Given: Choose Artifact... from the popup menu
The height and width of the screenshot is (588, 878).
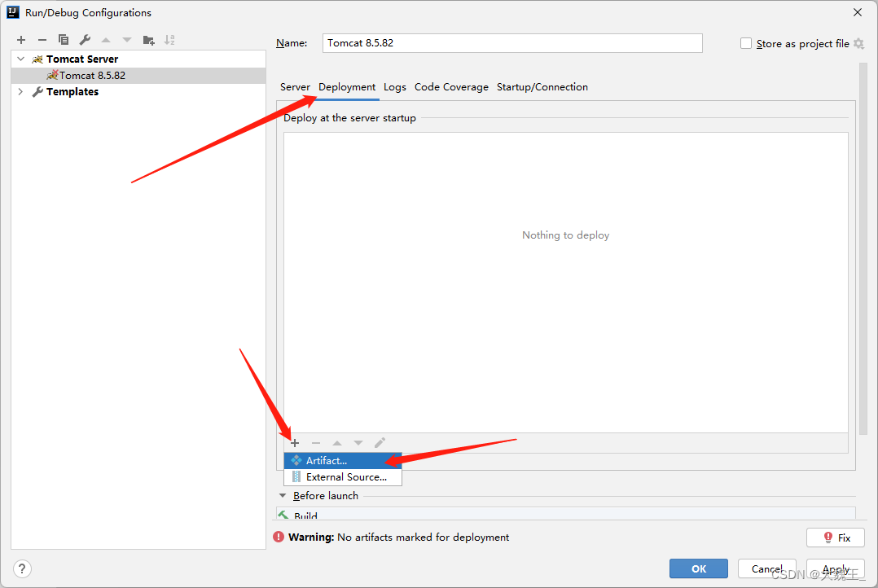Looking at the screenshot, I should point(343,461).
